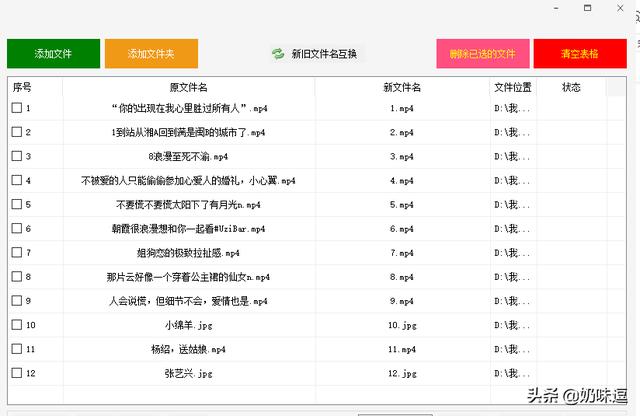Click new file name 8.mp4

tap(402, 277)
